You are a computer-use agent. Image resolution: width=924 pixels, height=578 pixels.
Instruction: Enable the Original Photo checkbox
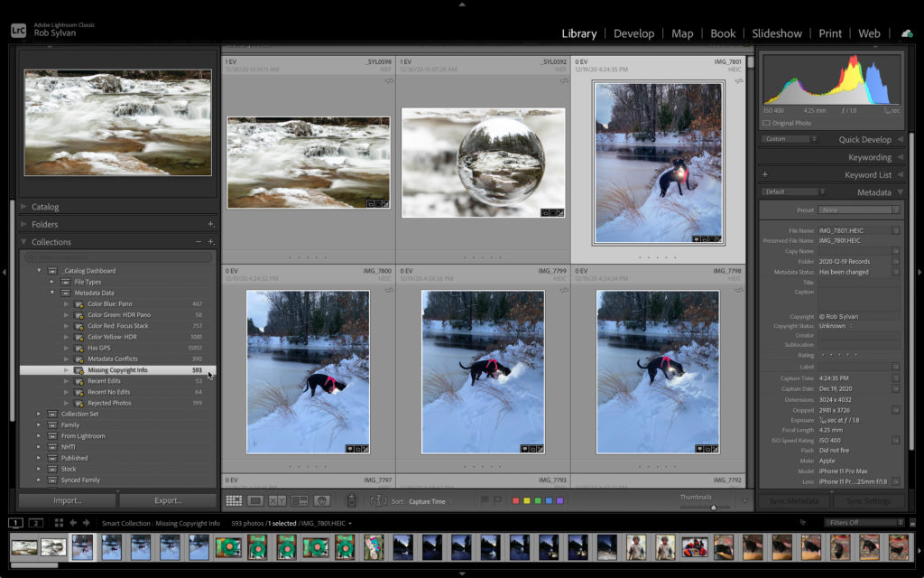tap(766, 123)
